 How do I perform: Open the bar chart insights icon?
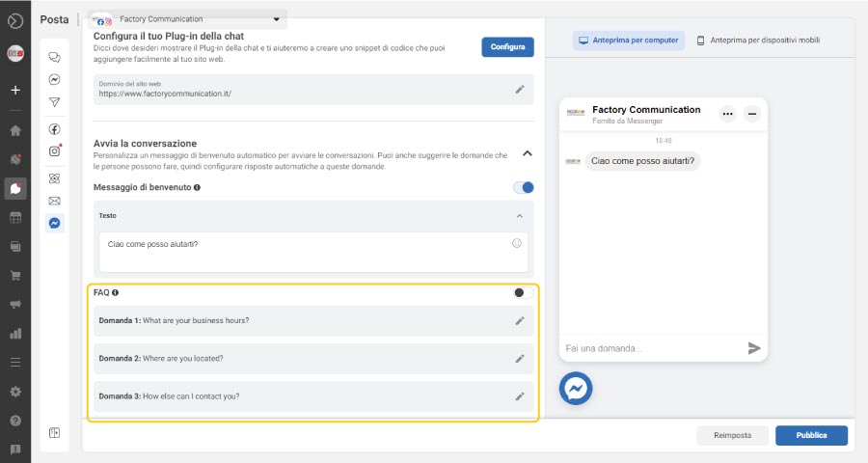[15, 334]
